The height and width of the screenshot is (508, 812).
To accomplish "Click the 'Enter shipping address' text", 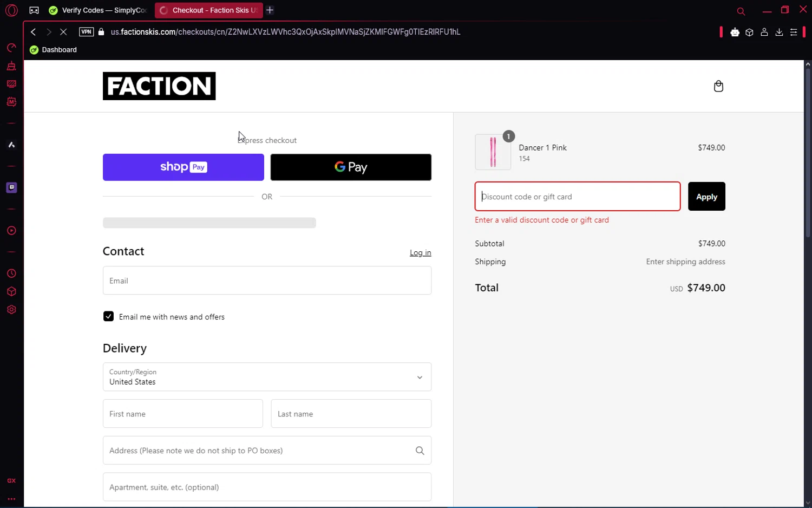I will coord(685,262).
